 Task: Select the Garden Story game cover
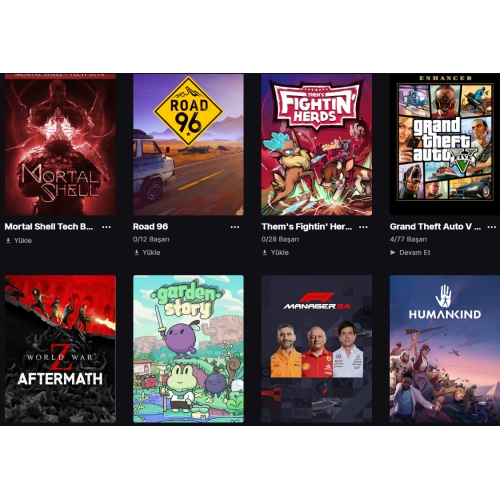coord(188,349)
